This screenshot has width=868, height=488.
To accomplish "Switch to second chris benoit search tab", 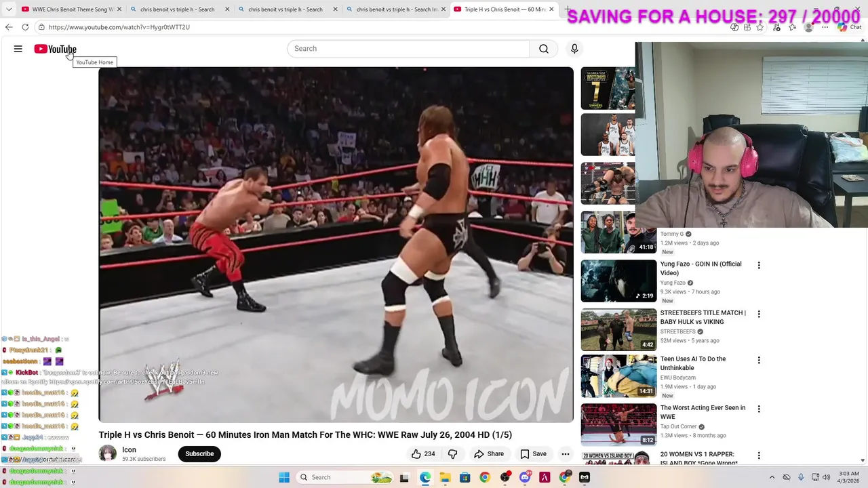I will (178, 9).
